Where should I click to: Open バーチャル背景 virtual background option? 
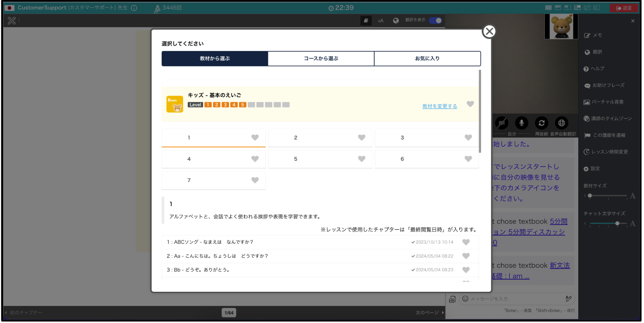click(x=604, y=102)
